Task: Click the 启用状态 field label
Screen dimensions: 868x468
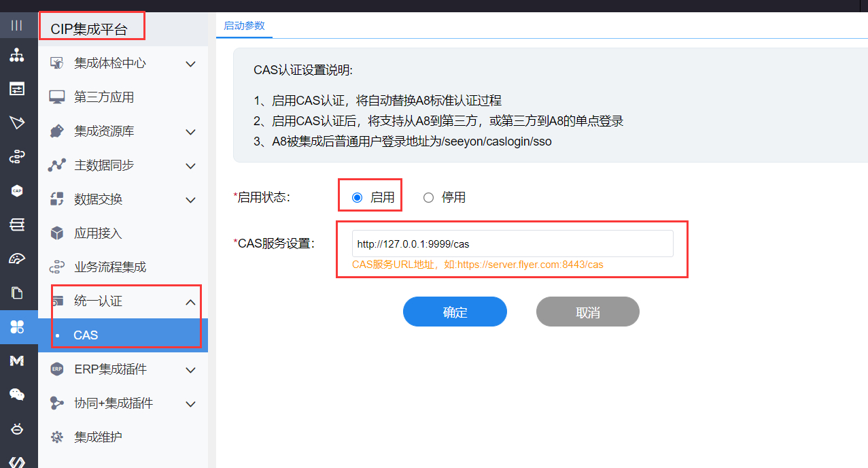Action: tap(262, 197)
